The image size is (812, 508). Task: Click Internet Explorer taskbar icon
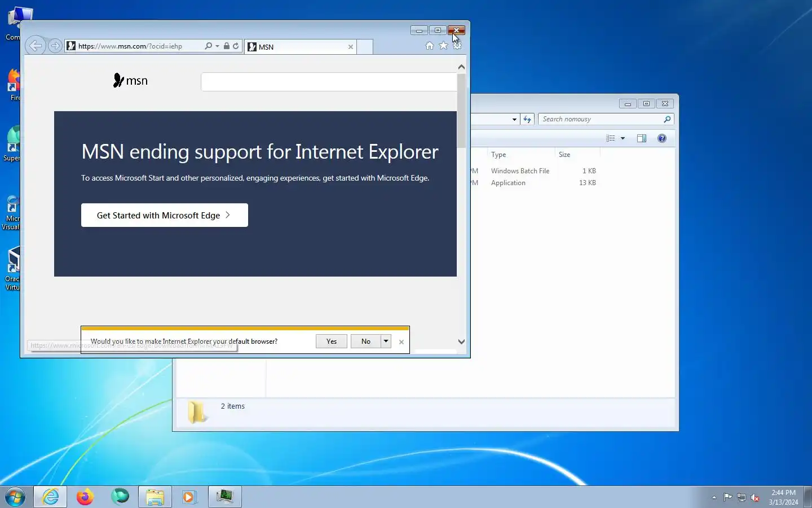point(50,497)
